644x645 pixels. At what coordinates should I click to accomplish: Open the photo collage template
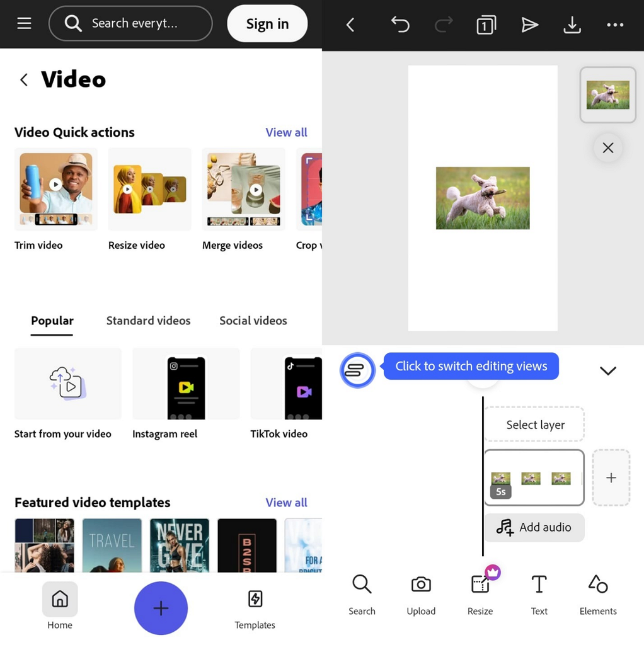point(45,545)
